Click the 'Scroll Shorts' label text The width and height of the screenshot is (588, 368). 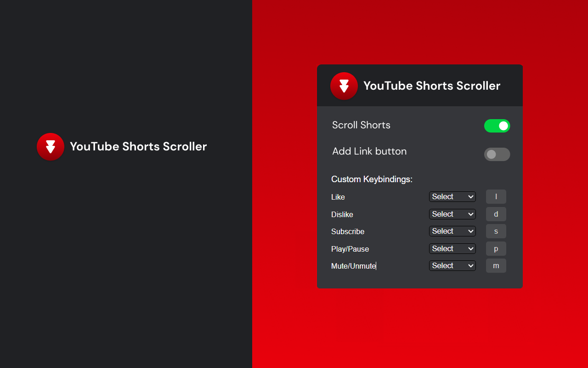click(361, 125)
